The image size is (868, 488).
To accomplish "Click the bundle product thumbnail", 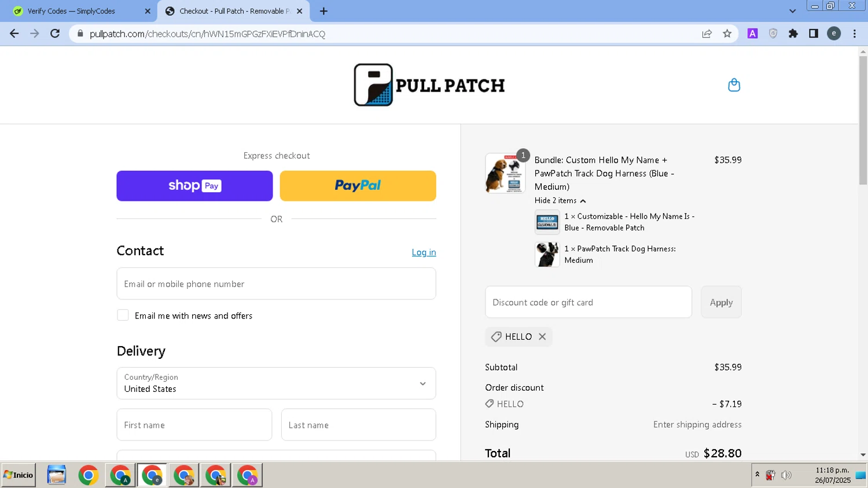I will [x=505, y=173].
